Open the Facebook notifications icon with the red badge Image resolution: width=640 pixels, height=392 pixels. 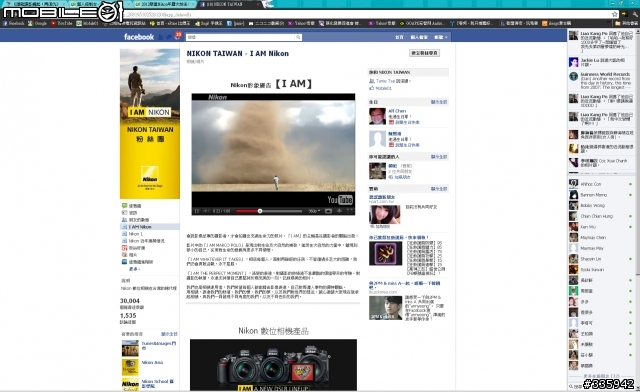pos(178,36)
